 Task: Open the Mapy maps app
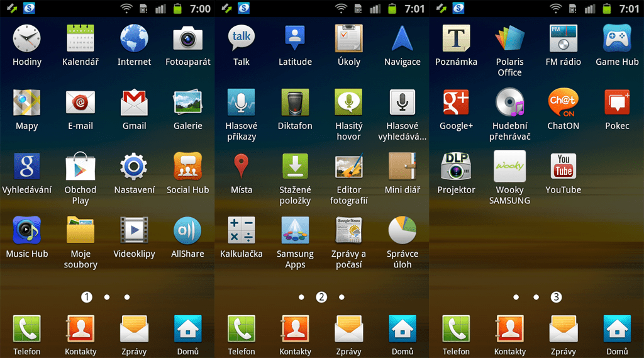click(26, 103)
